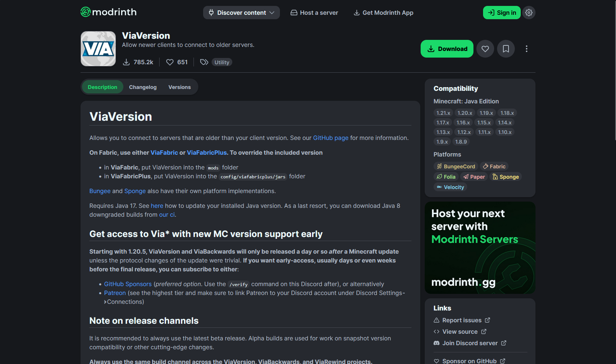Open Get Modrinth App link
The height and width of the screenshot is (364, 616).
pyautogui.click(x=383, y=13)
